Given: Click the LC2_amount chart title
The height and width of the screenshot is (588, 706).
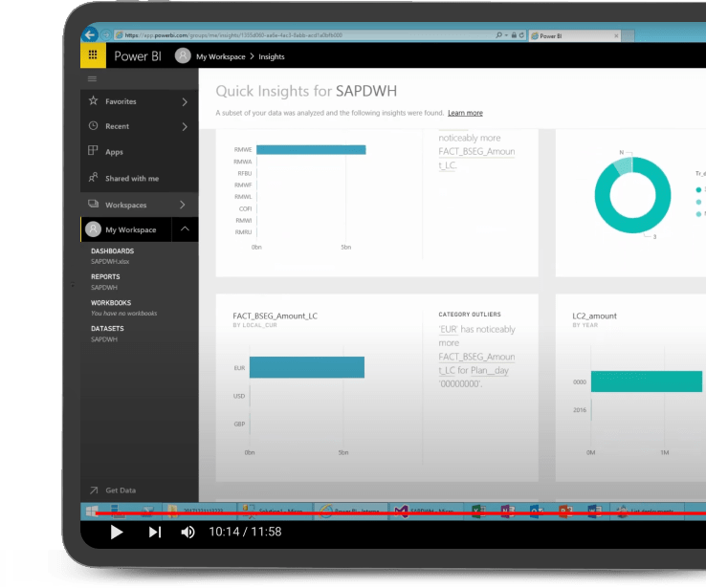Looking at the screenshot, I should (x=594, y=316).
